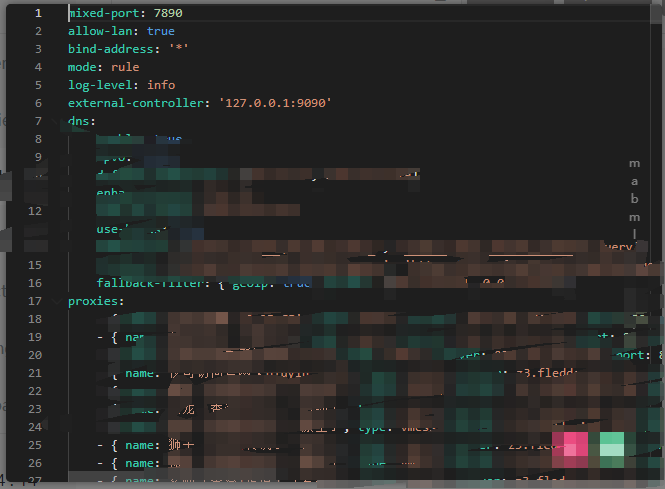665x489 pixels.
Task: Click the 'true' value after allow-lan
Action: click(x=161, y=32)
